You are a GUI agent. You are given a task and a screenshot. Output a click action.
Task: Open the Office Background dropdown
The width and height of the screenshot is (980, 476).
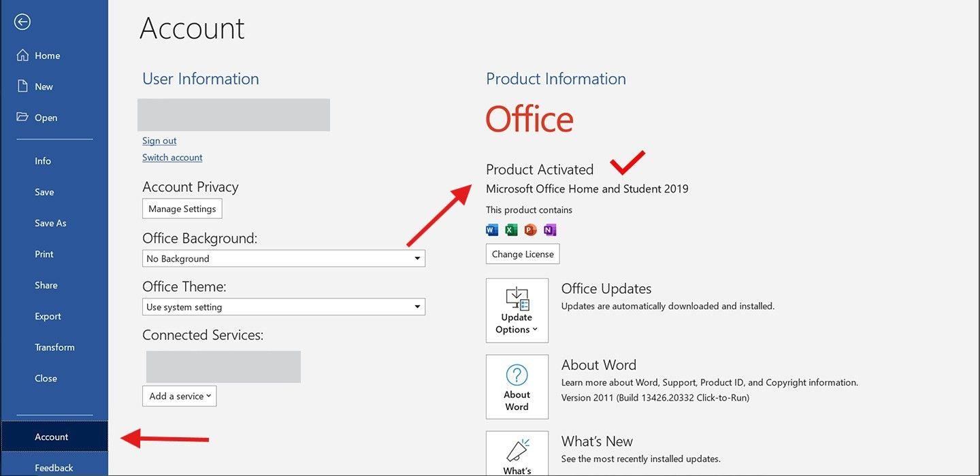coord(417,258)
